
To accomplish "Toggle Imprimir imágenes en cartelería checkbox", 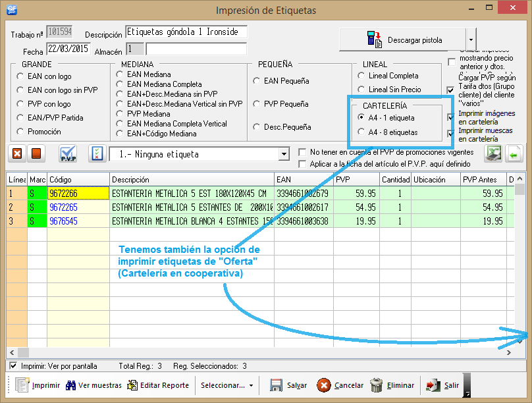I will point(451,117).
